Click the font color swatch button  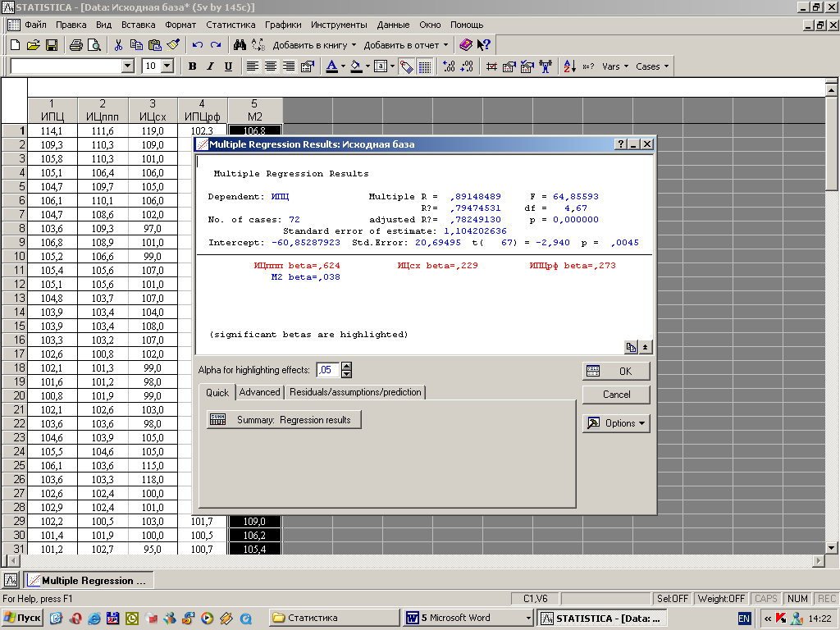click(x=331, y=66)
